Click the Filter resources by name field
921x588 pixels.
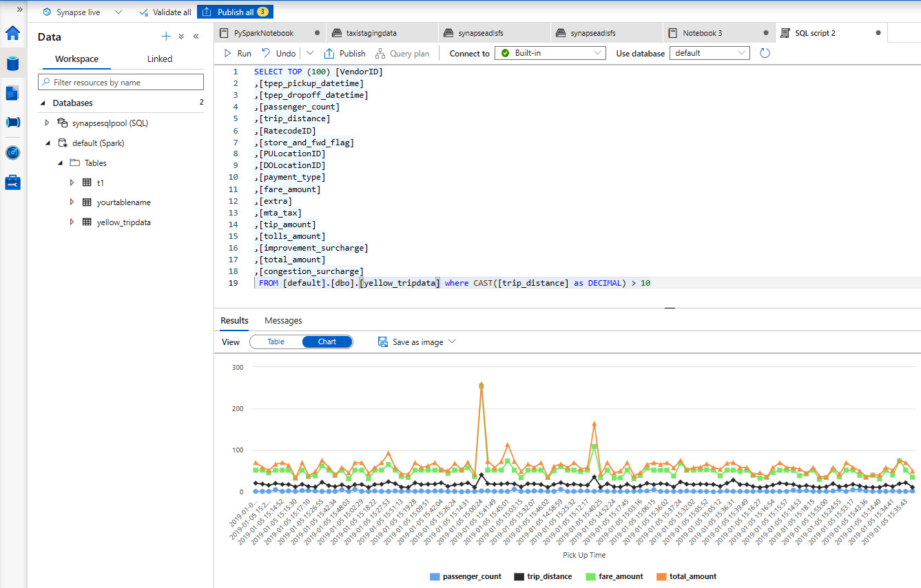click(x=121, y=82)
